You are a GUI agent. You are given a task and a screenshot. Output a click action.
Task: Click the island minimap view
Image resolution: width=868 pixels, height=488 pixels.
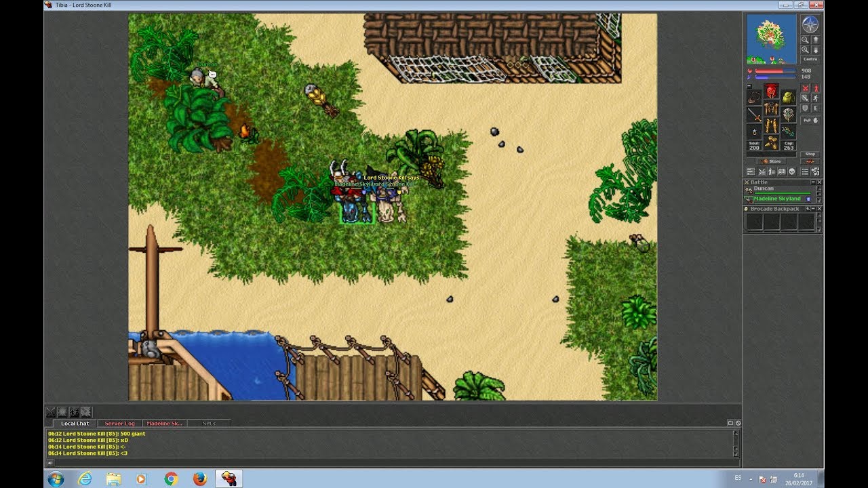pyautogui.click(x=771, y=39)
